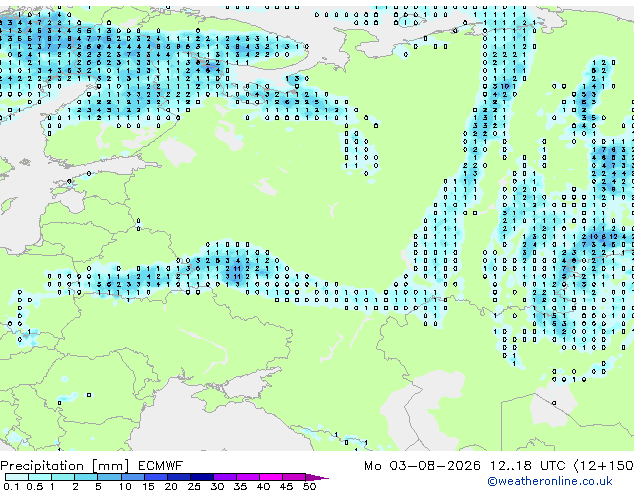Click the 25–30 mm navy legend swatch
634x490 pixels.
tap(202, 477)
